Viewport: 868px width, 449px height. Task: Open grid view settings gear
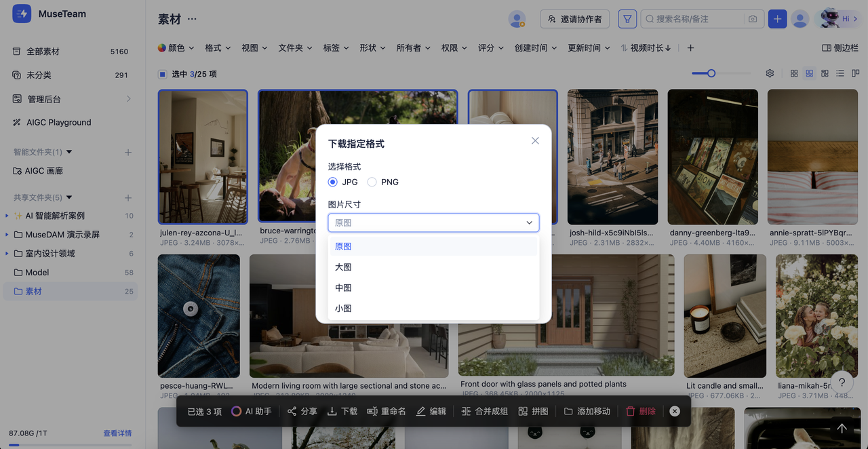[x=769, y=73]
